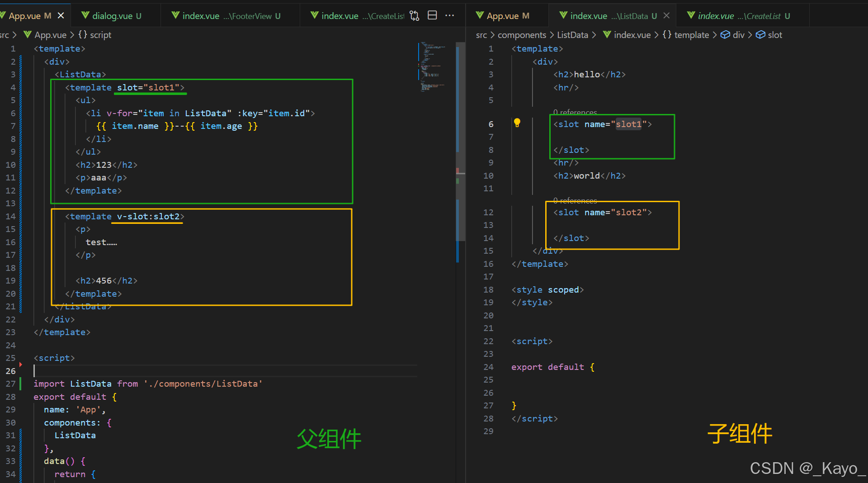Click the opening ListData tag on line 3
868x483 pixels.
pos(80,74)
